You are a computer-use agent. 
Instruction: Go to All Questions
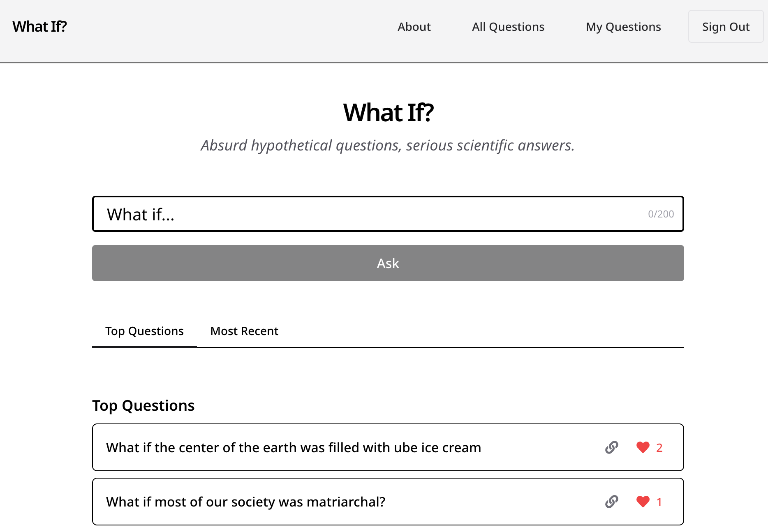click(508, 27)
